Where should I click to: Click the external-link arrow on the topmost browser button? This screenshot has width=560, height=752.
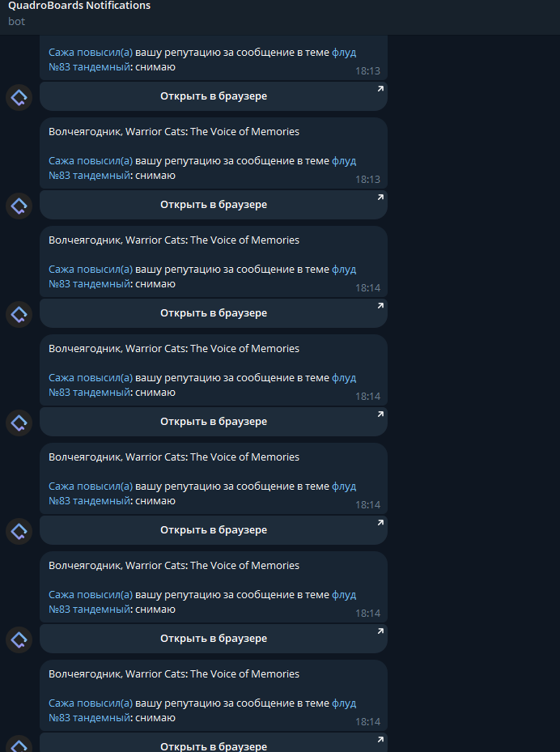click(380, 89)
